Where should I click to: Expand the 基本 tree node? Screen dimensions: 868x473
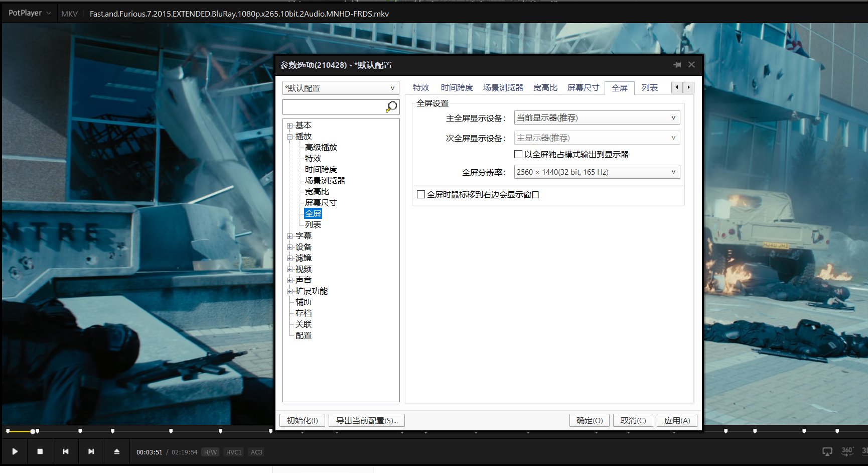290,126
